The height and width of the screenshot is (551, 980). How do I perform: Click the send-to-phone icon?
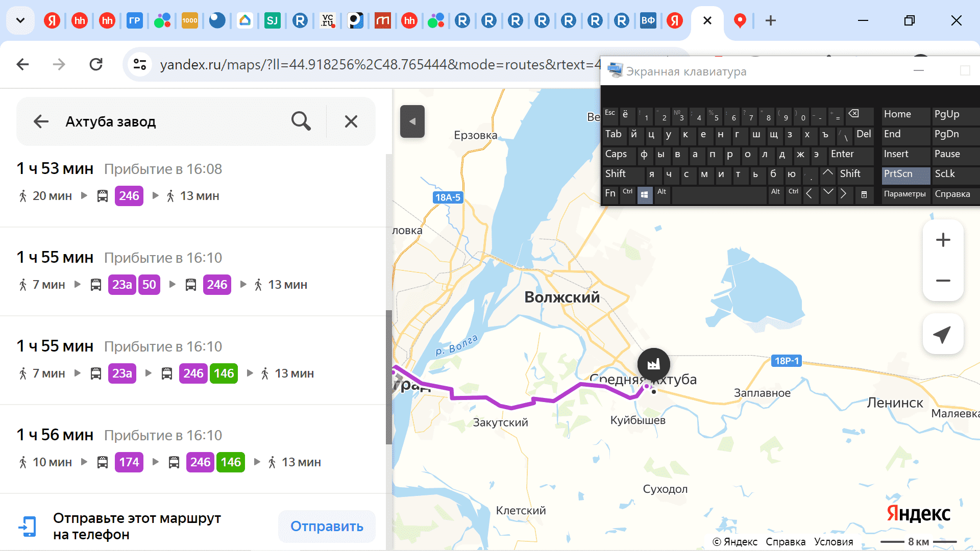[x=28, y=526]
